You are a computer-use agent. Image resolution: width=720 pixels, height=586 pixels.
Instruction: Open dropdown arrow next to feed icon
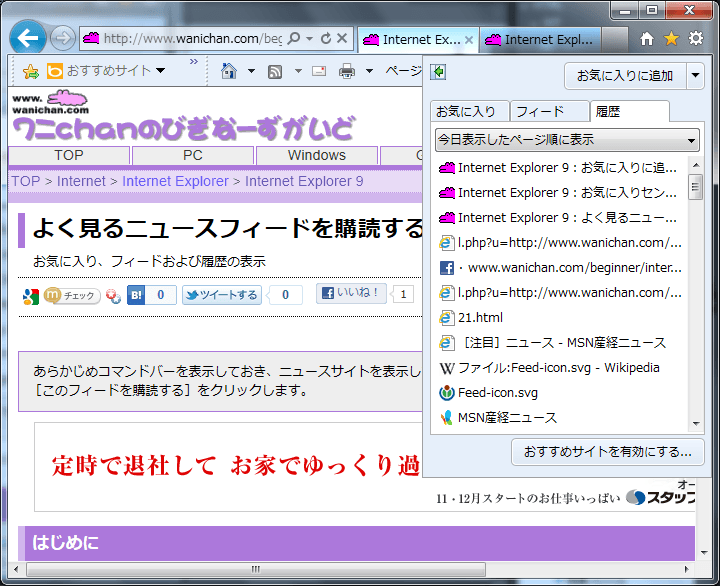[x=298, y=71]
